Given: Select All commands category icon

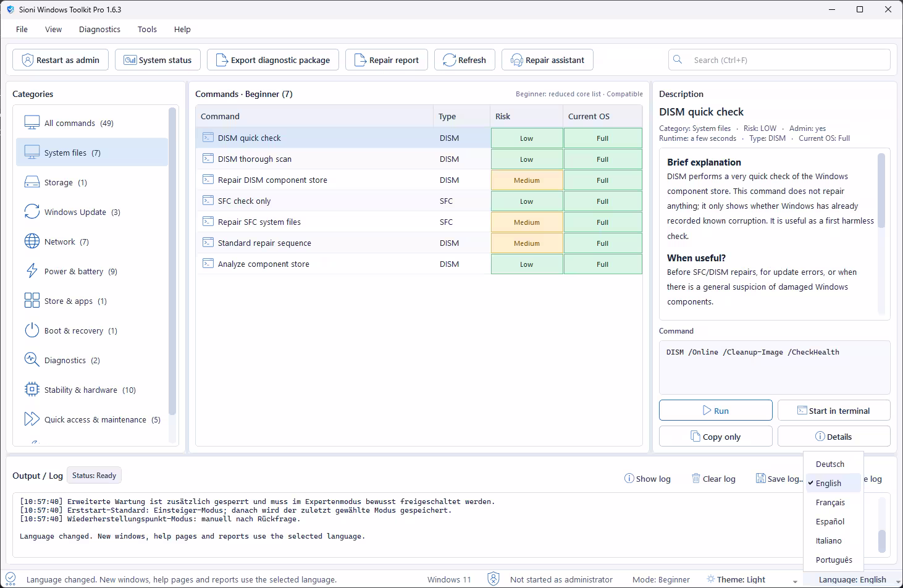Looking at the screenshot, I should point(32,123).
